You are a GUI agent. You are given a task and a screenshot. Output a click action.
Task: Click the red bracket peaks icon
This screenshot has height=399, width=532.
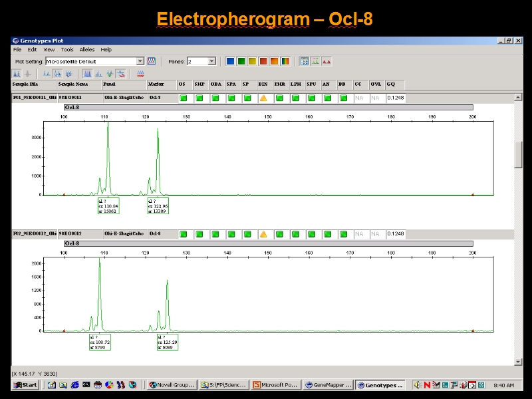click(x=140, y=74)
